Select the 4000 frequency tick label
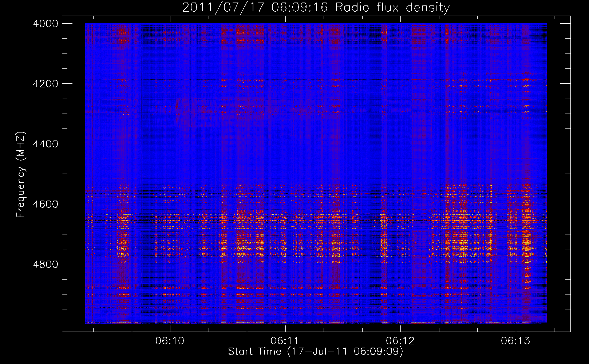The width and height of the screenshot is (589, 364). pyautogui.click(x=45, y=24)
